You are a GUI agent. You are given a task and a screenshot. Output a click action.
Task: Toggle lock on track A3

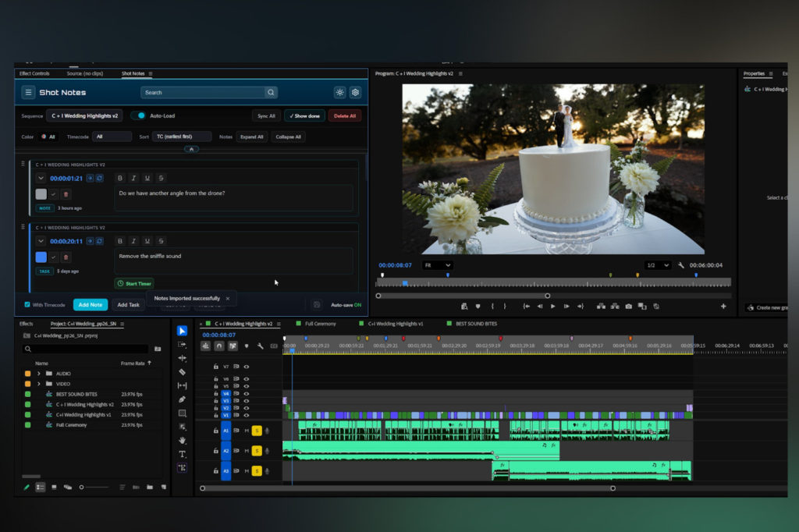pos(216,471)
